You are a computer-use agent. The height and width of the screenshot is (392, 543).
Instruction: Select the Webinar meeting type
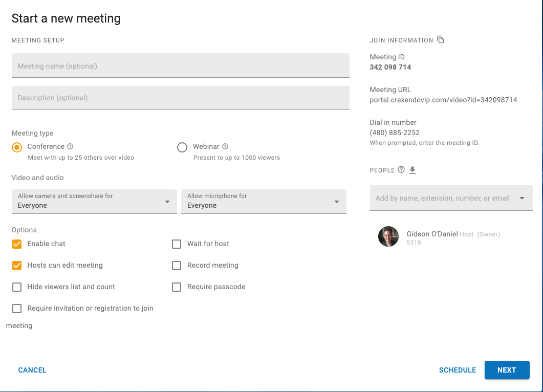(182, 147)
